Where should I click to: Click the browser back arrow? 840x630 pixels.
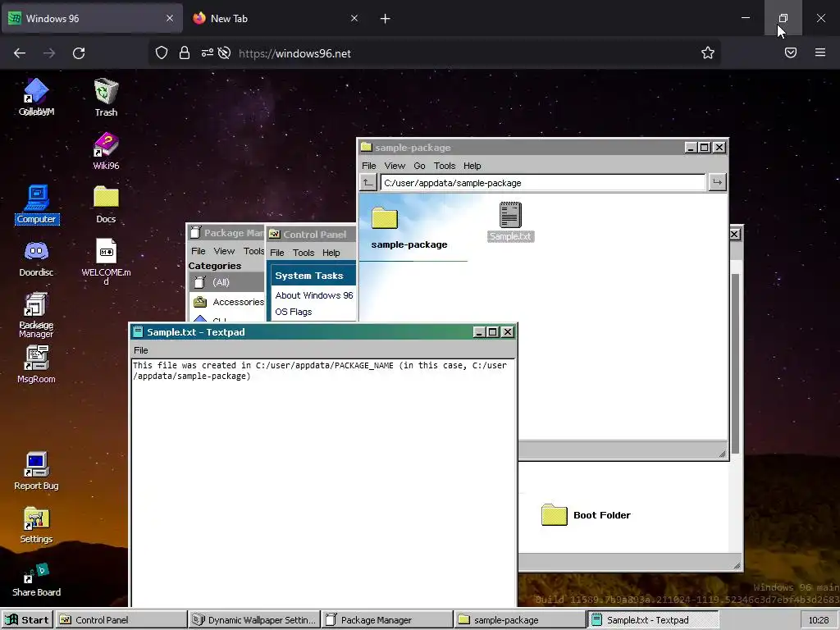pyautogui.click(x=20, y=53)
